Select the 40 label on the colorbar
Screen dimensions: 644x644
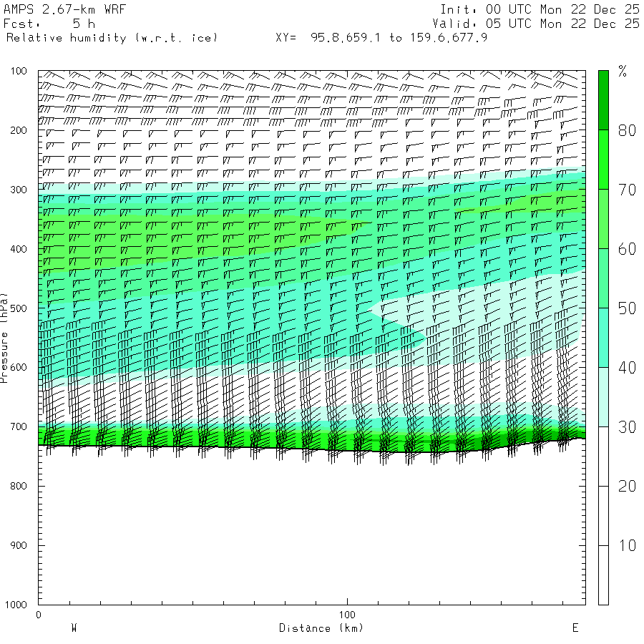tap(627, 368)
